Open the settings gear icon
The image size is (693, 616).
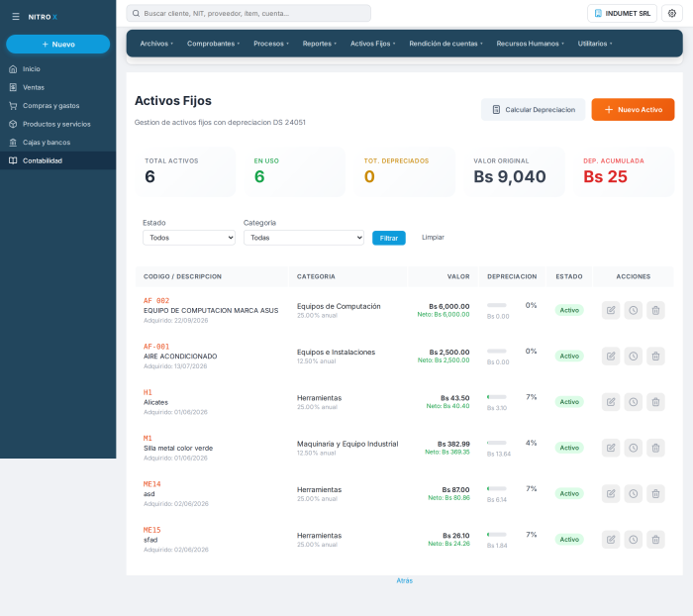(x=672, y=13)
